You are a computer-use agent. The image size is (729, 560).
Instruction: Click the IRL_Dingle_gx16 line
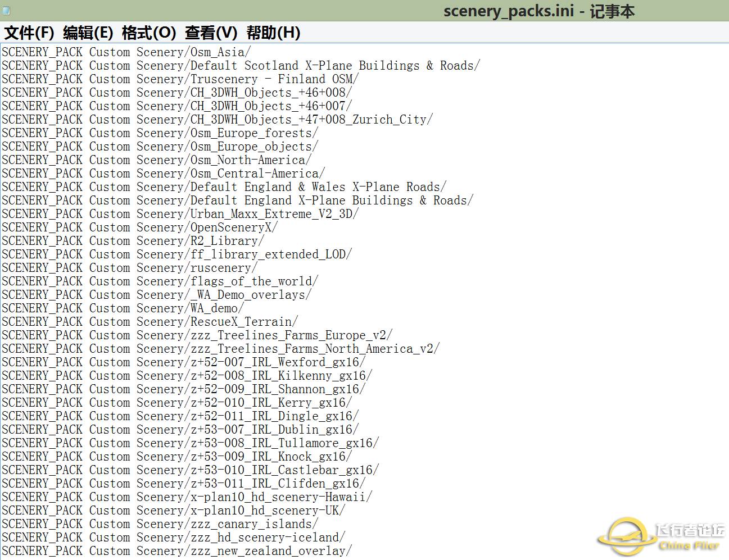tap(180, 416)
